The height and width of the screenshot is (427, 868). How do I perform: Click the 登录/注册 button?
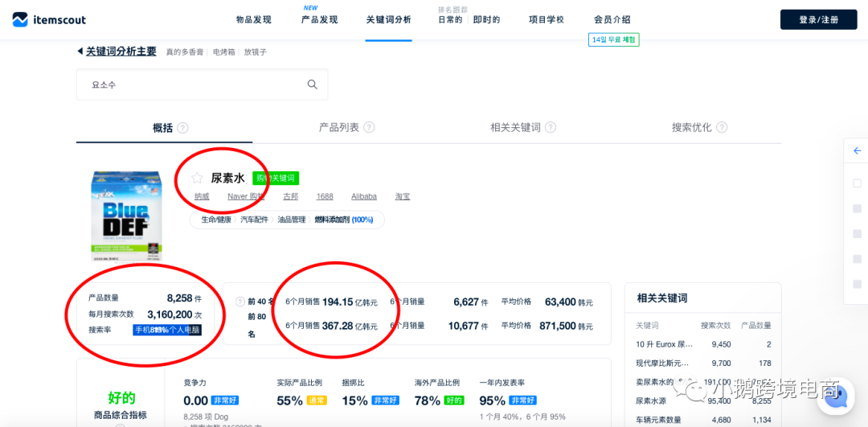(818, 20)
